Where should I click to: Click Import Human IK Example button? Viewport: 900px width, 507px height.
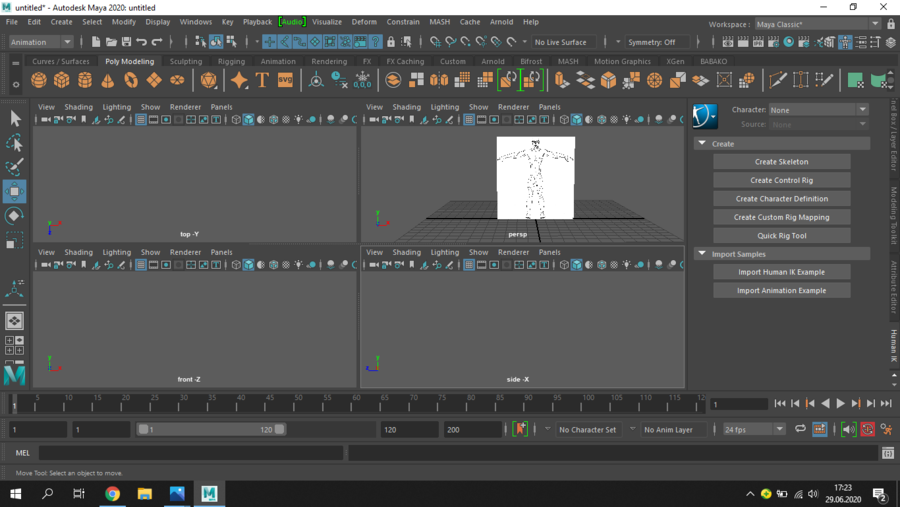(781, 272)
